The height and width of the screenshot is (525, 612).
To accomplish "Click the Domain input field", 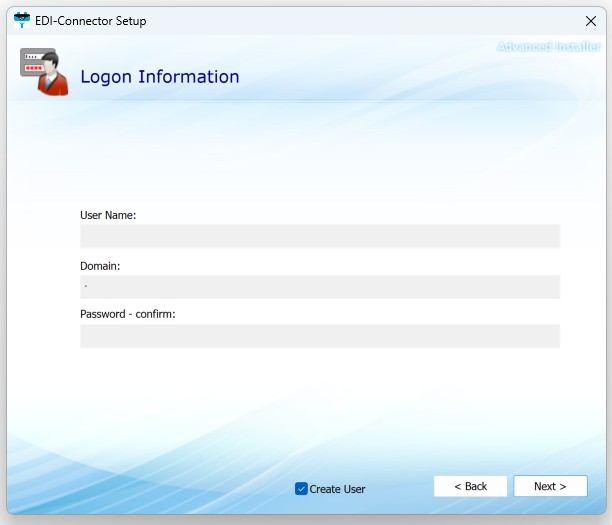I will (x=320, y=287).
